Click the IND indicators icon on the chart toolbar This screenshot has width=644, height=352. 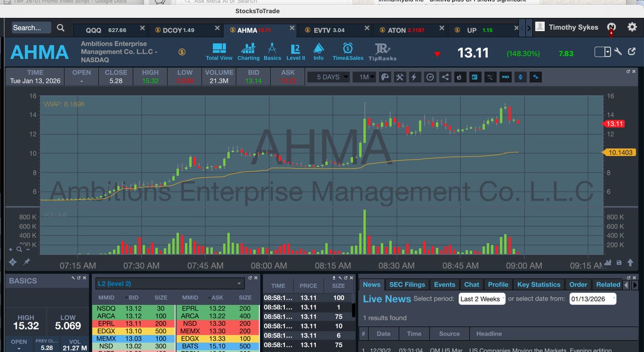[x=506, y=77]
